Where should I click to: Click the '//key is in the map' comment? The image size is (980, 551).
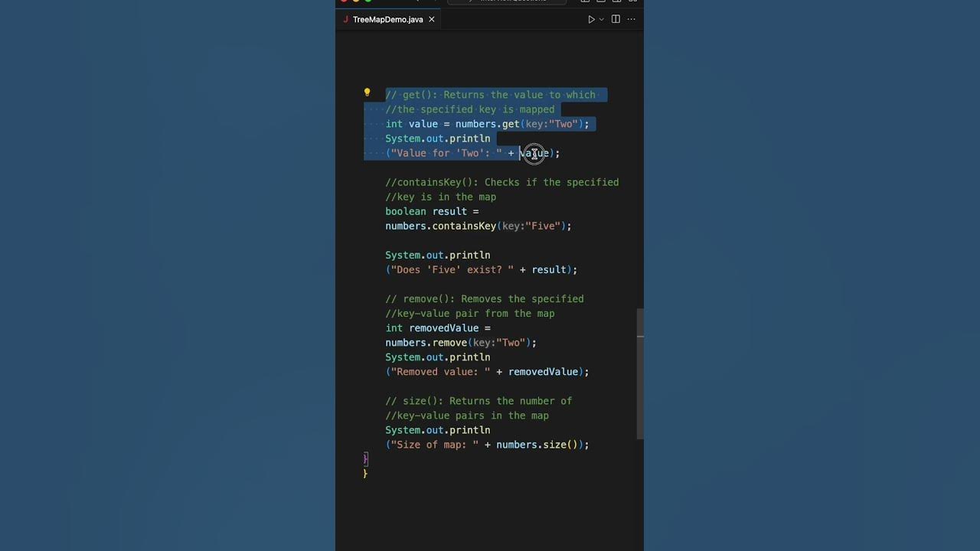[x=441, y=197]
